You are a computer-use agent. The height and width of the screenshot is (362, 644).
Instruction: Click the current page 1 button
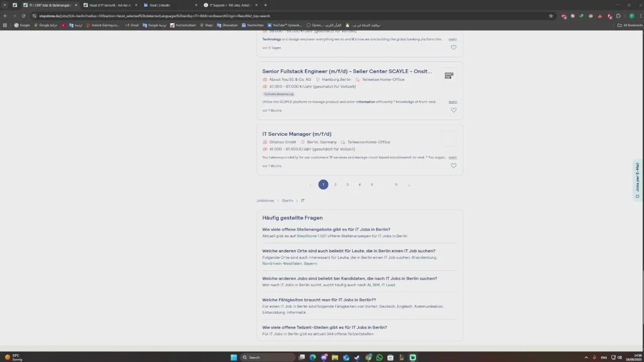[323, 185]
